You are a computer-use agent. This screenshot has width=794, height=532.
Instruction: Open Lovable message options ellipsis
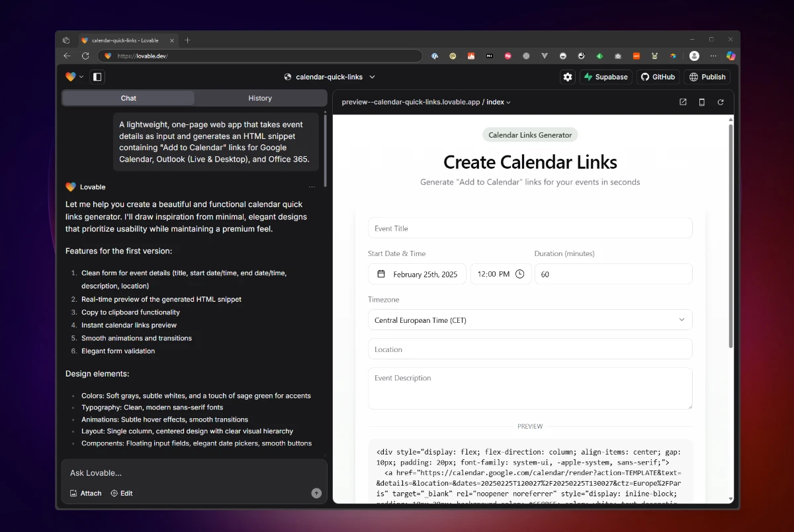pyautogui.click(x=312, y=187)
